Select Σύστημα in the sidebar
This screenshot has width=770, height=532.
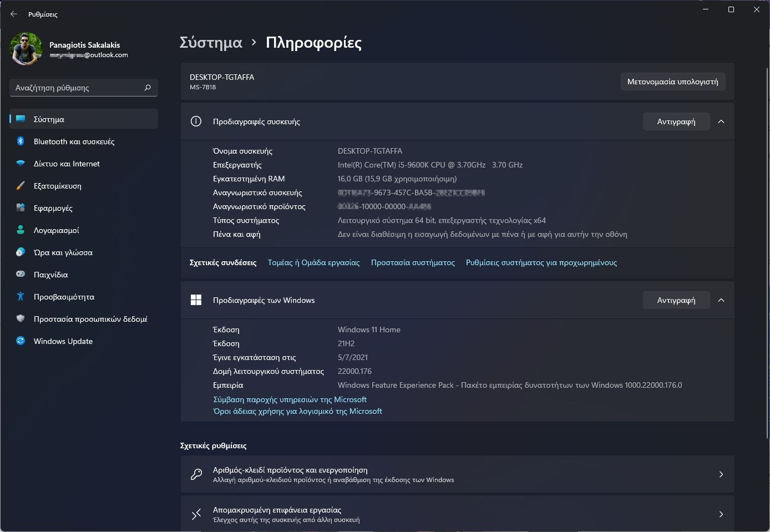click(x=48, y=119)
